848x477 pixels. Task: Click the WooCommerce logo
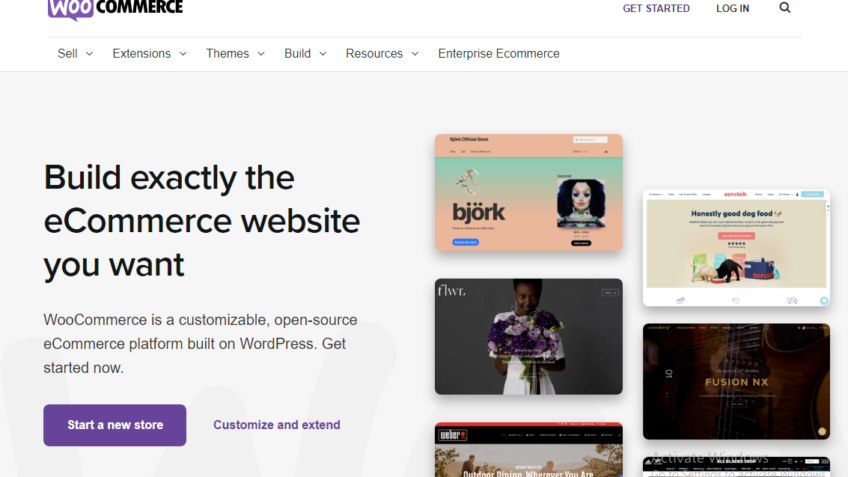(115, 9)
